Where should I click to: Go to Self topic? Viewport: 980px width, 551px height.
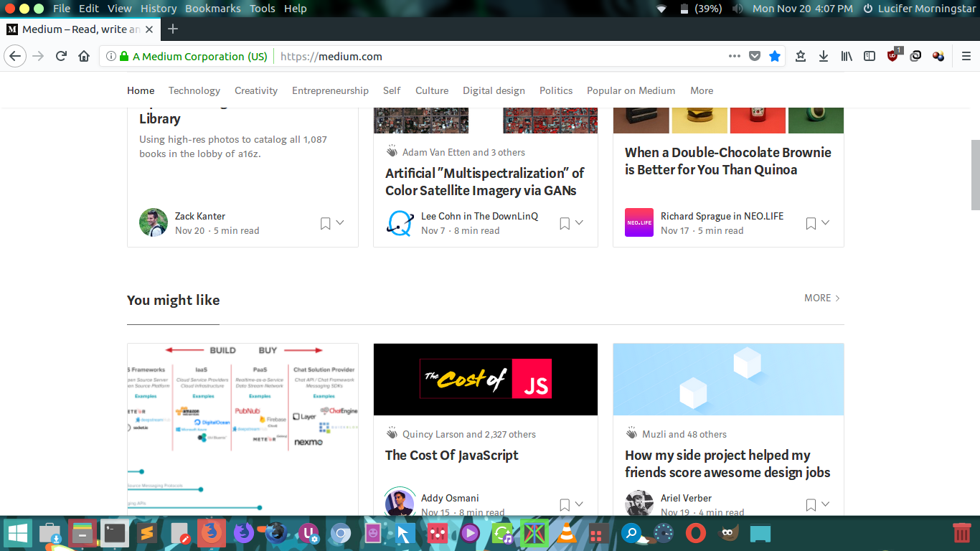coord(392,90)
